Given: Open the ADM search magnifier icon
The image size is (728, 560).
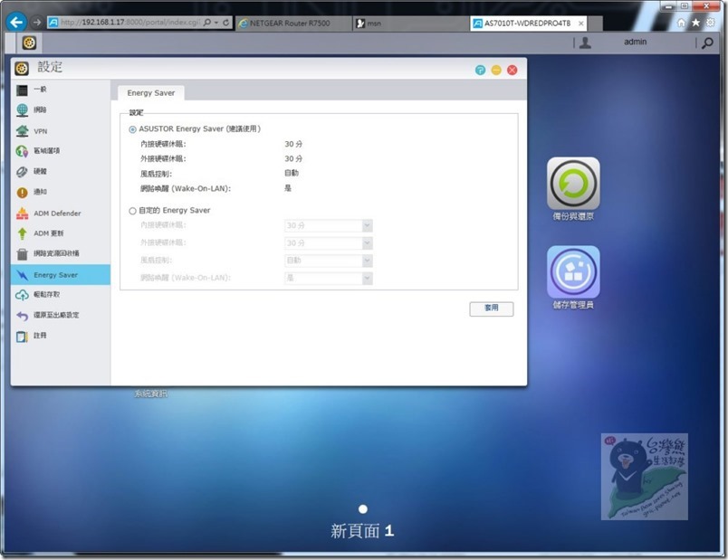Looking at the screenshot, I should tap(707, 43).
